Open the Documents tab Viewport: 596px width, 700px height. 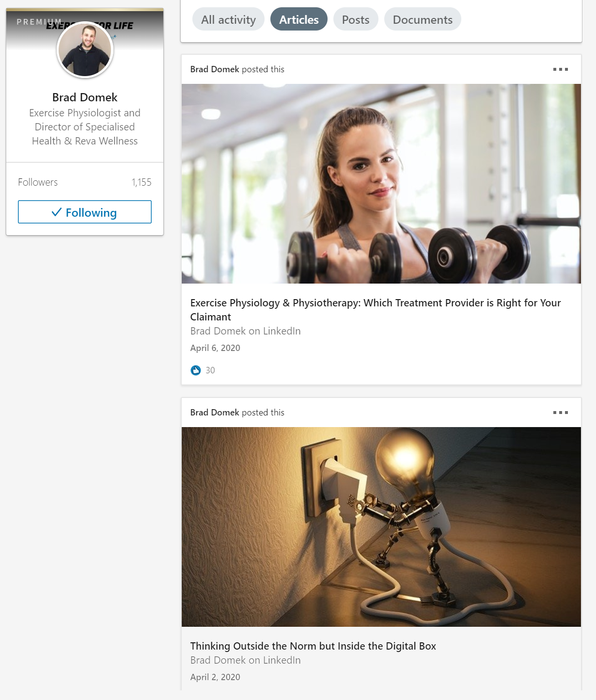point(423,19)
